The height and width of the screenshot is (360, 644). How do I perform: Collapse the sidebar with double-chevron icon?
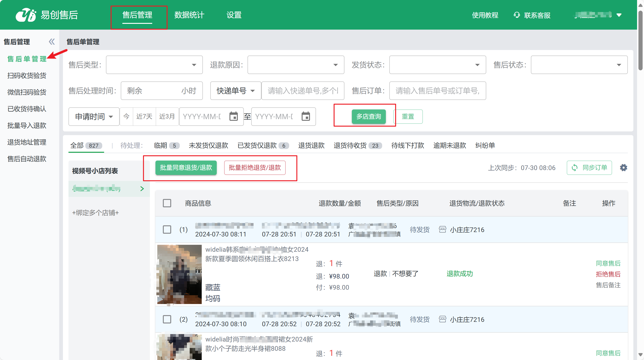tap(52, 41)
